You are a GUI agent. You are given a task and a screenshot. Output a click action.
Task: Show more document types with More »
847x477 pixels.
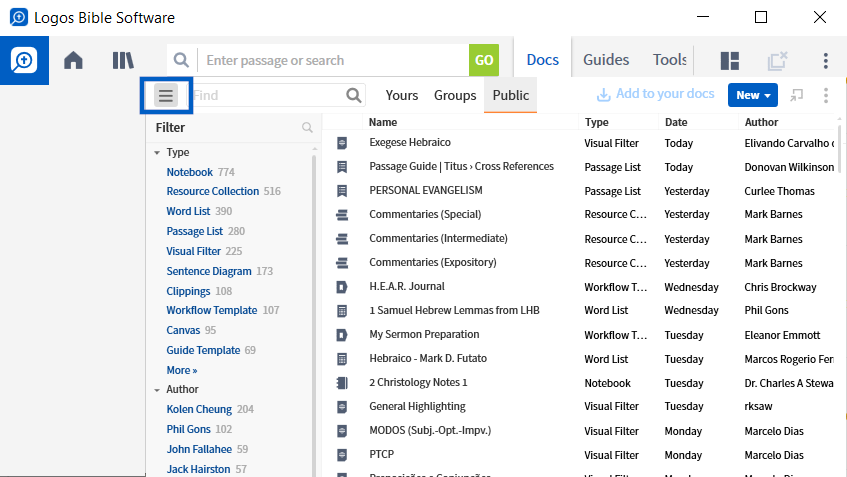pyautogui.click(x=182, y=370)
